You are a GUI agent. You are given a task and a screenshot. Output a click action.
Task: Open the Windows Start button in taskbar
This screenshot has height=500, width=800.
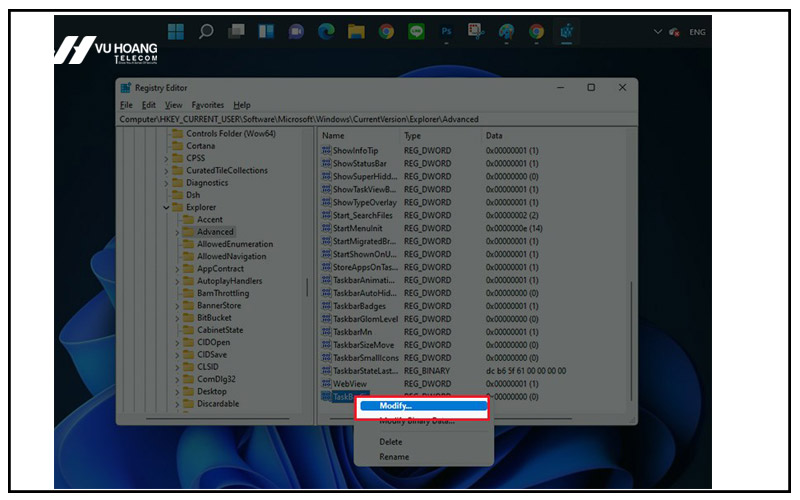(x=176, y=32)
